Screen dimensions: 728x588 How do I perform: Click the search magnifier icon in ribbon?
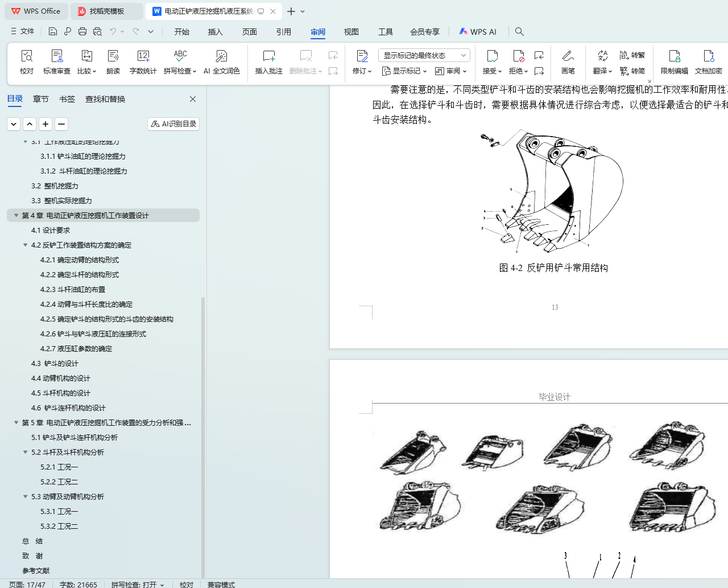click(519, 32)
